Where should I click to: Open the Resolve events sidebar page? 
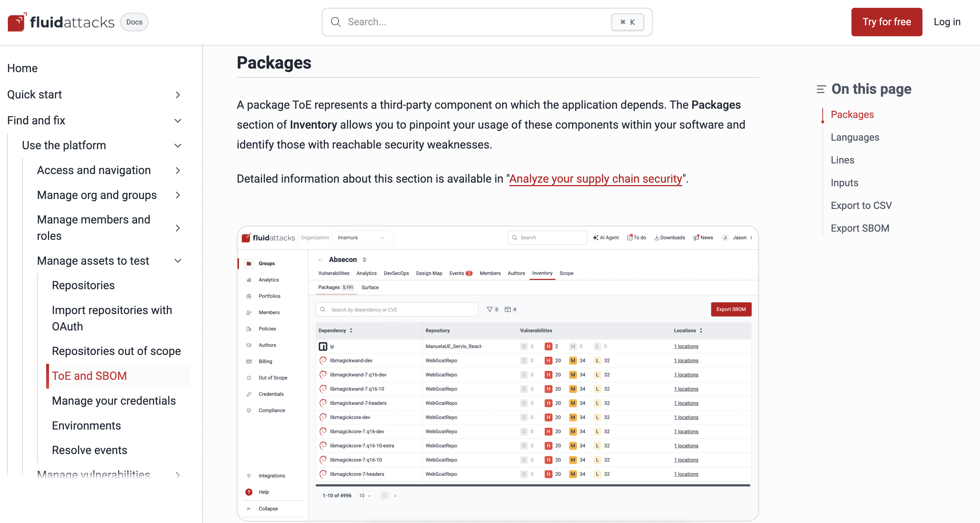tap(89, 450)
